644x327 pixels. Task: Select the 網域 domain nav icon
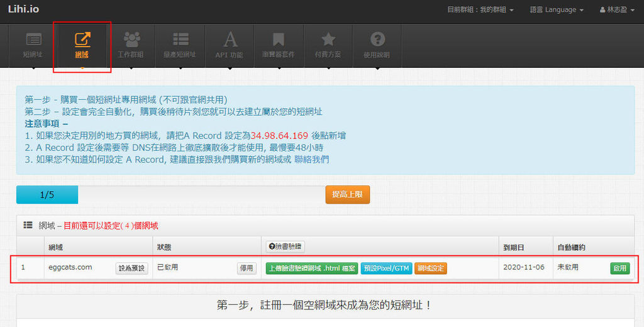(82, 40)
